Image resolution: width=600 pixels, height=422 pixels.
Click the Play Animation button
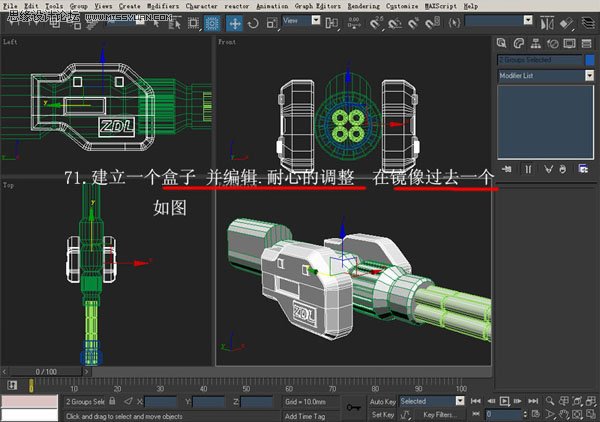[x=504, y=401]
